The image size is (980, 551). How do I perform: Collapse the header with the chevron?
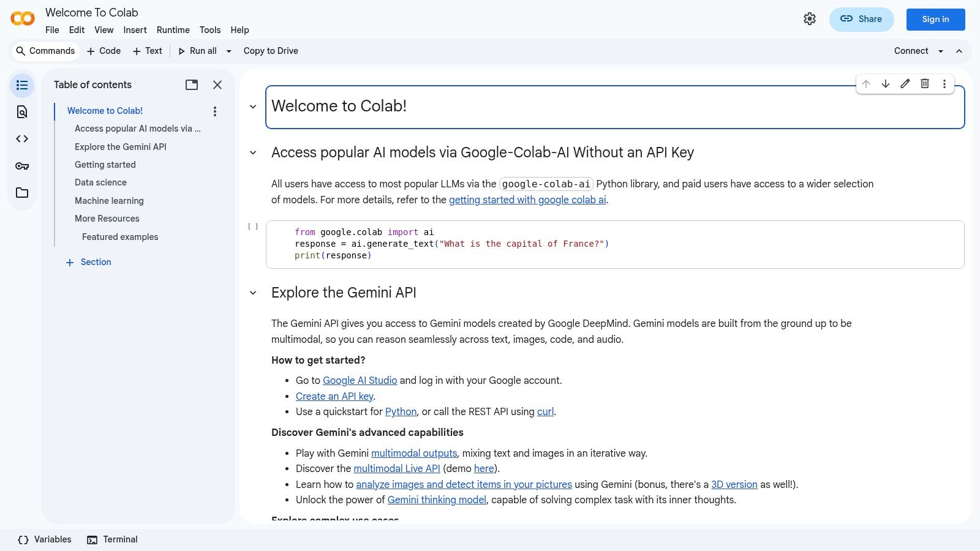pyautogui.click(x=959, y=51)
